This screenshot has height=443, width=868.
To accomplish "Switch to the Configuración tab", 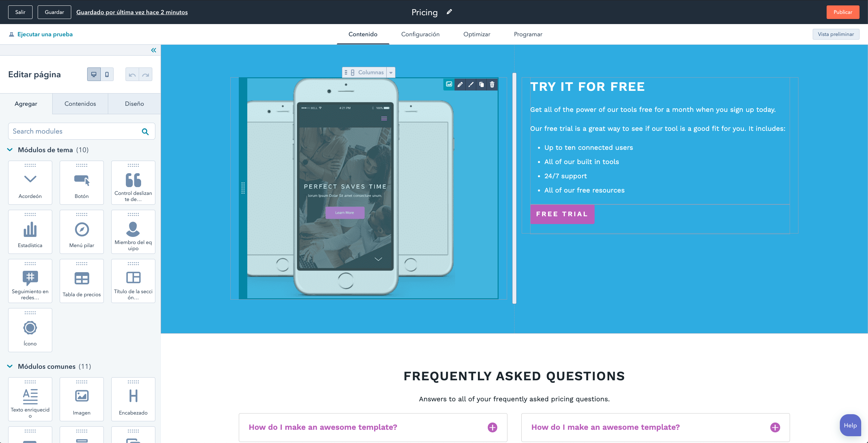I will coord(420,34).
